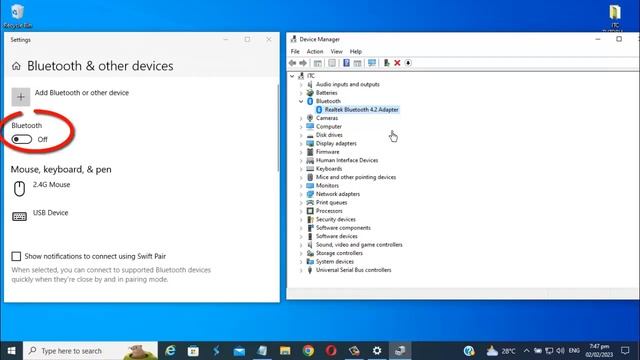Scan for hardware changes toolbar icon
This screenshot has height=360, width=640.
pos(372,63)
